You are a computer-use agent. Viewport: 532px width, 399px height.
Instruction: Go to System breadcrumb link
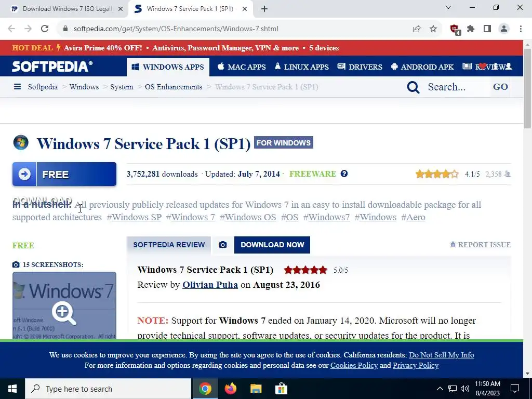tap(122, 87)
